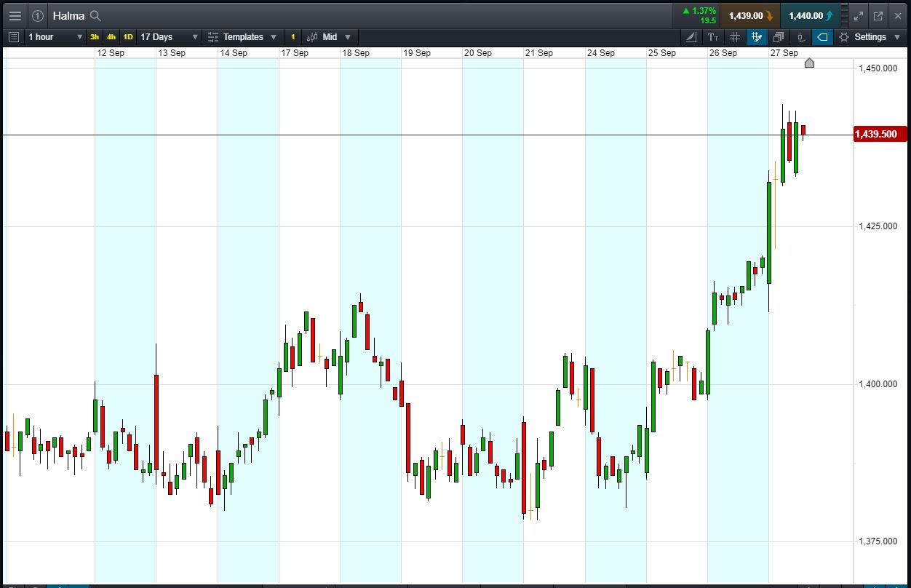Toggle the chart gridlines icon
911x588 pixels.
[x=735, y=37]
